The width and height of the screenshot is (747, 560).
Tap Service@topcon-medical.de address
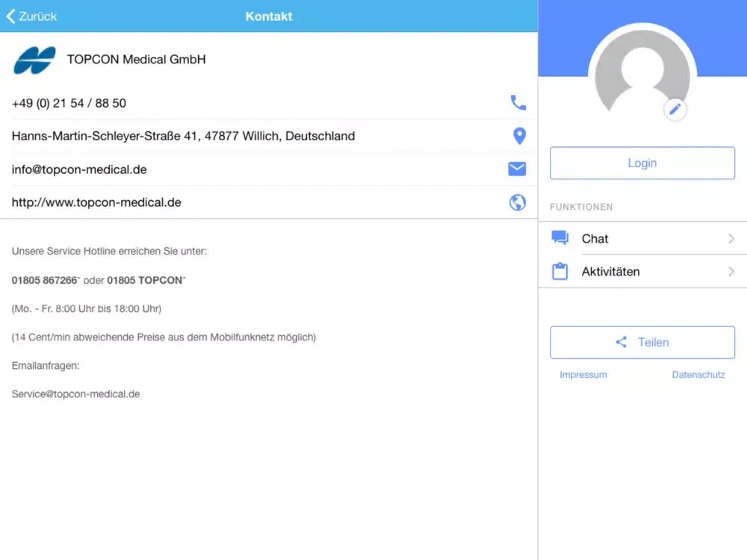(x=75, y=394)
